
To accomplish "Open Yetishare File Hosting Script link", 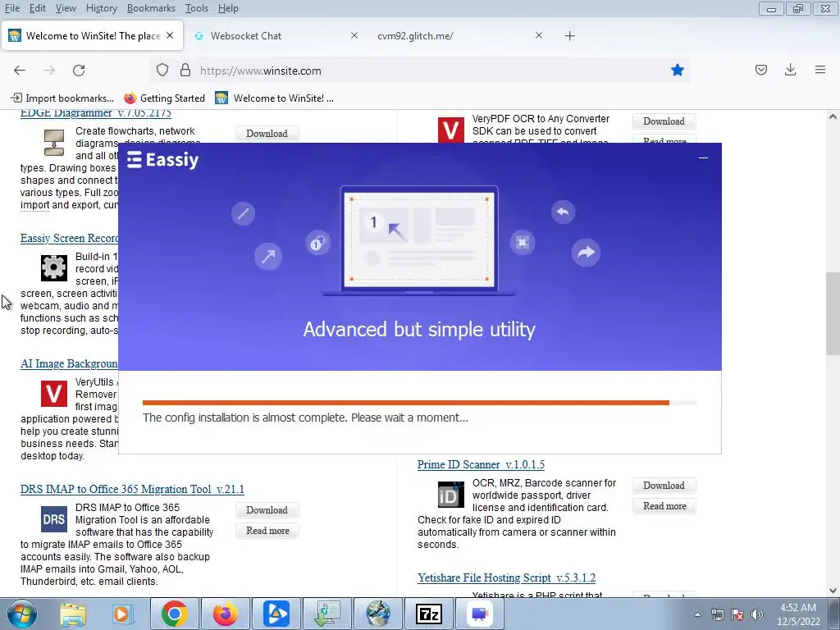I will 506,577.
